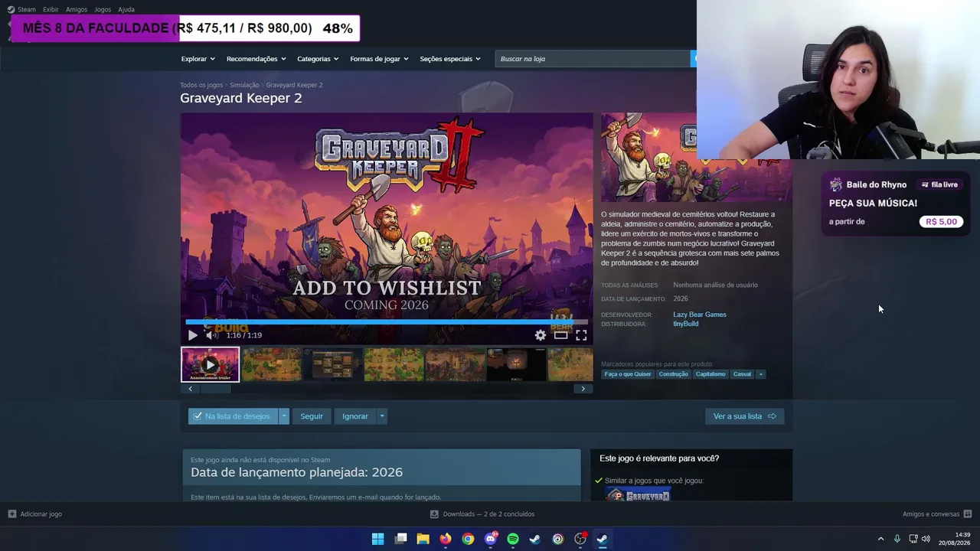Open the Recomendações dropdown

tap(256, 59)
